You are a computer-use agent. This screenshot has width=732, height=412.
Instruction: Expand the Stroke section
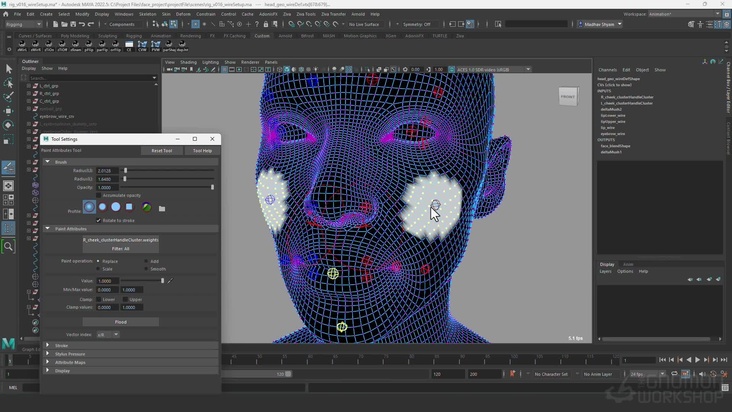48,345
